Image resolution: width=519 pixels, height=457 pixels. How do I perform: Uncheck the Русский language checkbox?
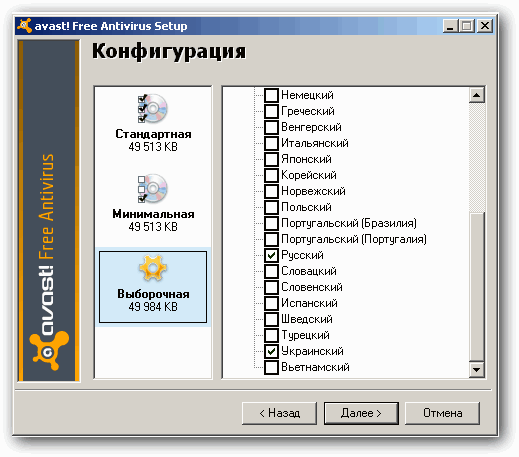[x=271, y=255]
